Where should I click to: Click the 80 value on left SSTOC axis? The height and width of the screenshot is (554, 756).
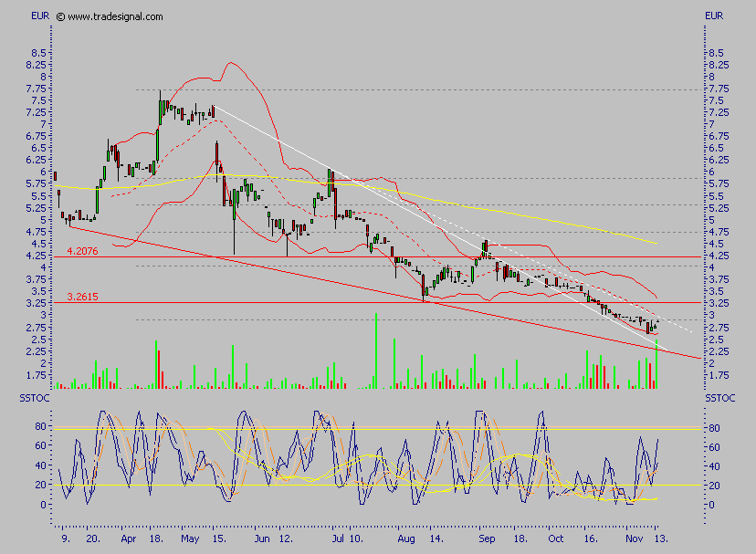pyautogui.click(x=40, y=426)
